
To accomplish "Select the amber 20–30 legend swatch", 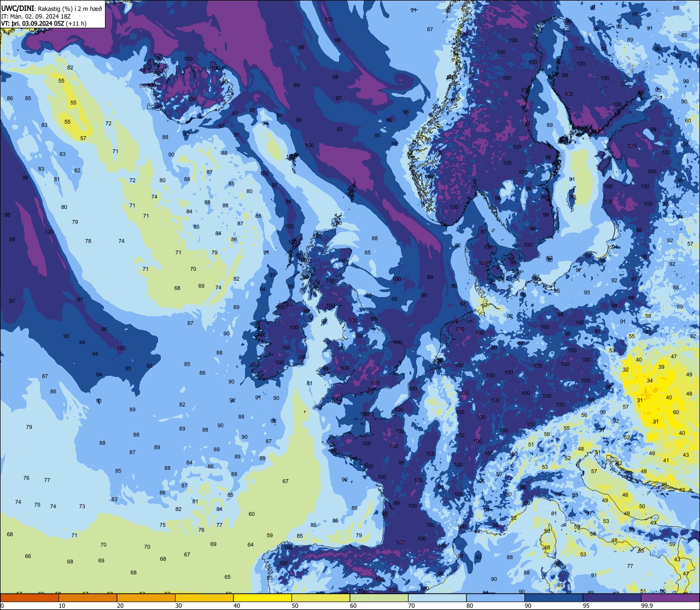I will pos(146,597).
